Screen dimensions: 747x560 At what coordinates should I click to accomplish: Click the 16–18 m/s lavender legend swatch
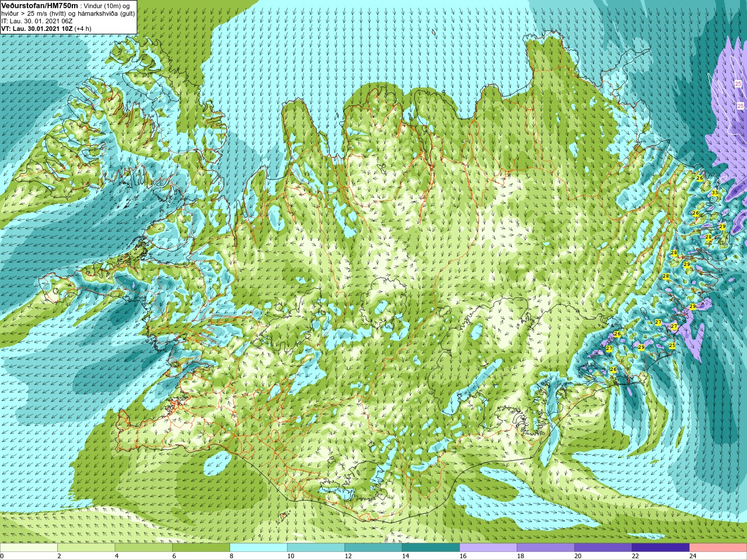[x=488, y=548]
